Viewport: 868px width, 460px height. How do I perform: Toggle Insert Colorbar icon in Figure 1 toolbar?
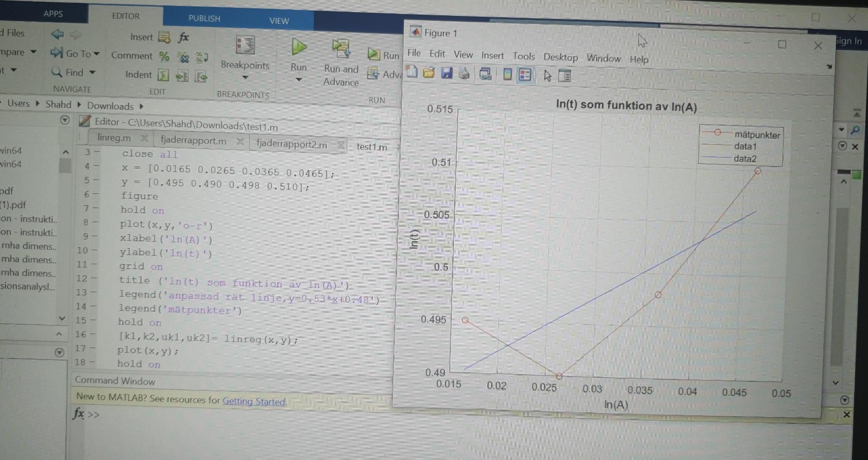(x=507, y=74)
